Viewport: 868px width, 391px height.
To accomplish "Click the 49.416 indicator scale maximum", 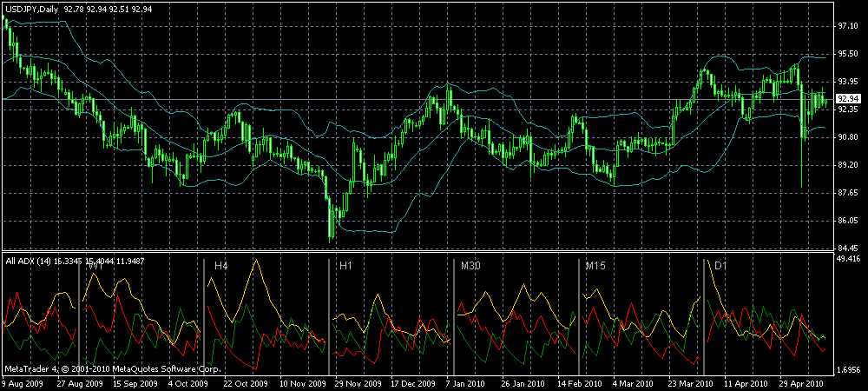I will coord(849,259).
